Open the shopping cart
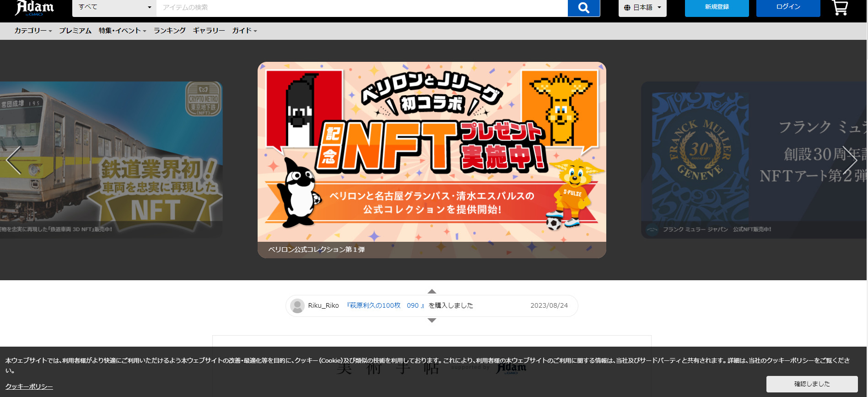 (840, 8)
